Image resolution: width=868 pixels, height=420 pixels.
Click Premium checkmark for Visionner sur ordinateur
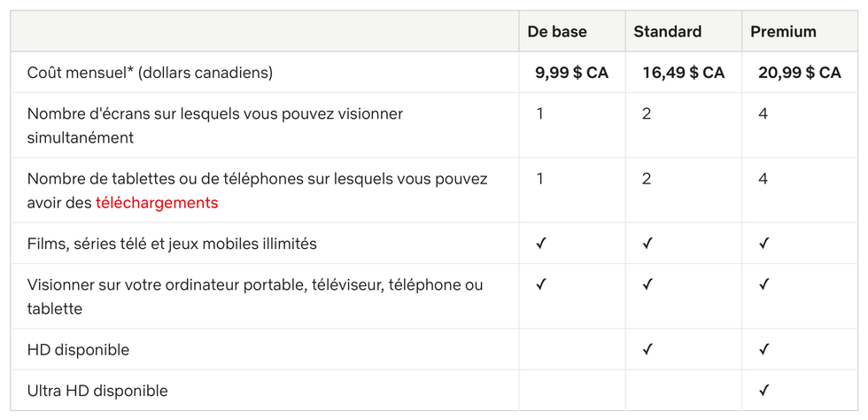point(763,284)
